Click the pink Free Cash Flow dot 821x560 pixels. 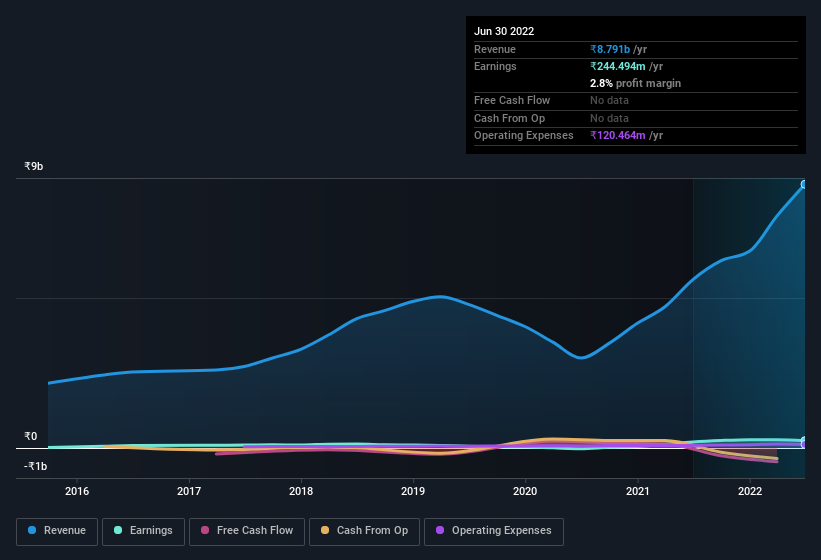[x=205, y=530]
